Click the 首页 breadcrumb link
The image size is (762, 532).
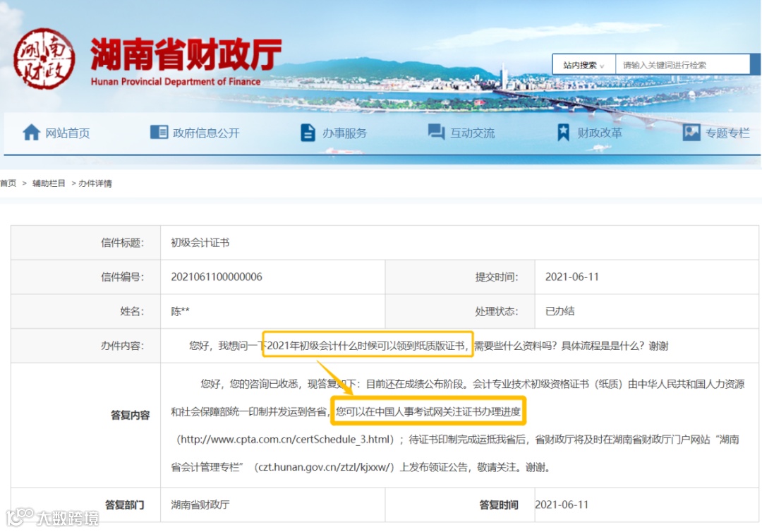8,183
